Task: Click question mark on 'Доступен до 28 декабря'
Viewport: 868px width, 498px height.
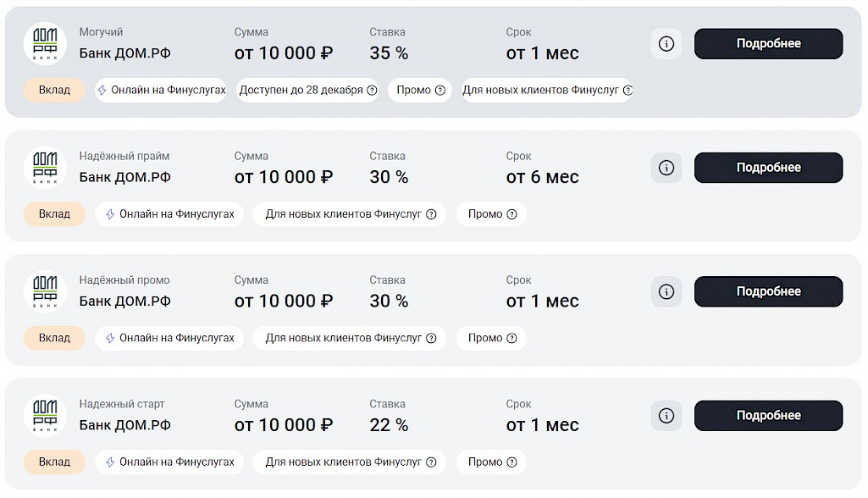Action: [372, 91]
